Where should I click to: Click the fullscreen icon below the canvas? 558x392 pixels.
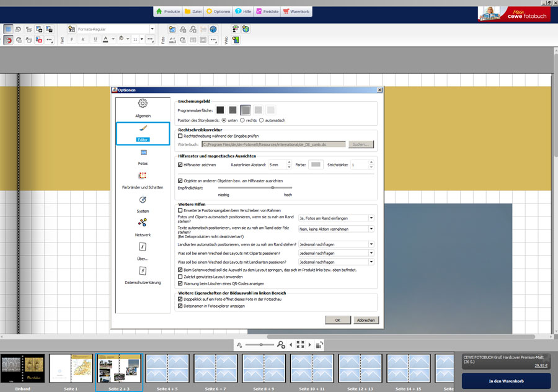tap(300, 344)
